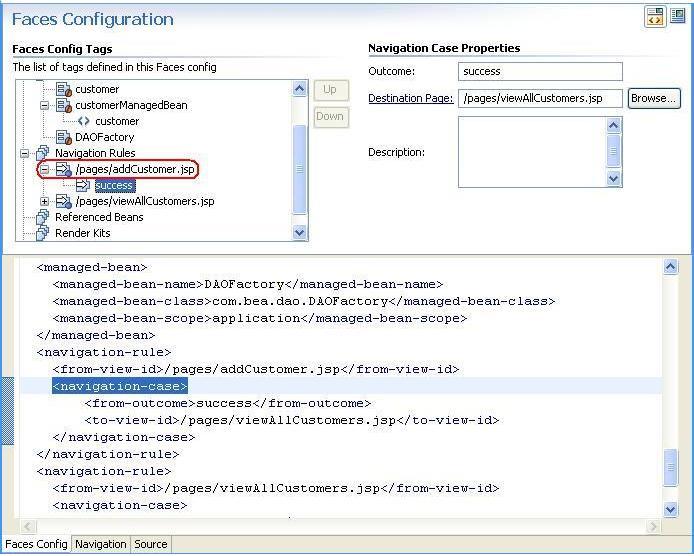Click the Description scrollbar thumb
The height and width of the screenshot is (556, 694).
point(613,151)
